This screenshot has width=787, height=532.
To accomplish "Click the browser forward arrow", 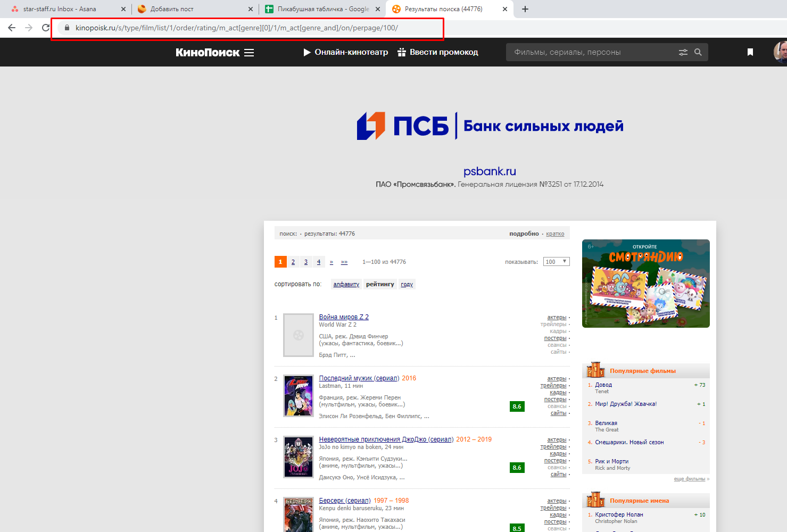I will pos(29,28).
